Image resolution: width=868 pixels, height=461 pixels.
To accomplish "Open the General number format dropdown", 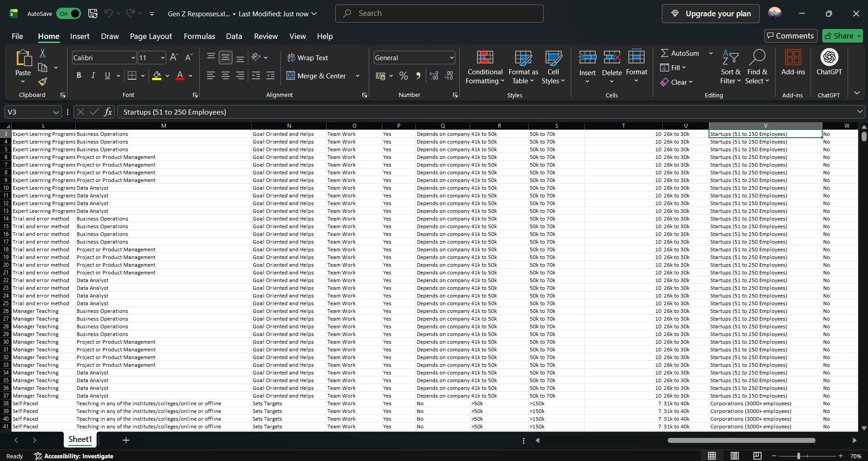I will pos(452,58).
